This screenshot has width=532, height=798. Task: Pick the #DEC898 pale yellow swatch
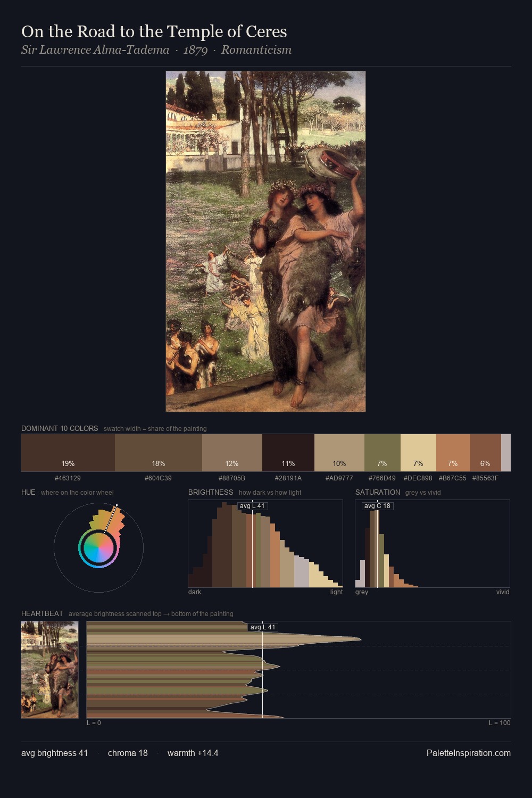418,453
